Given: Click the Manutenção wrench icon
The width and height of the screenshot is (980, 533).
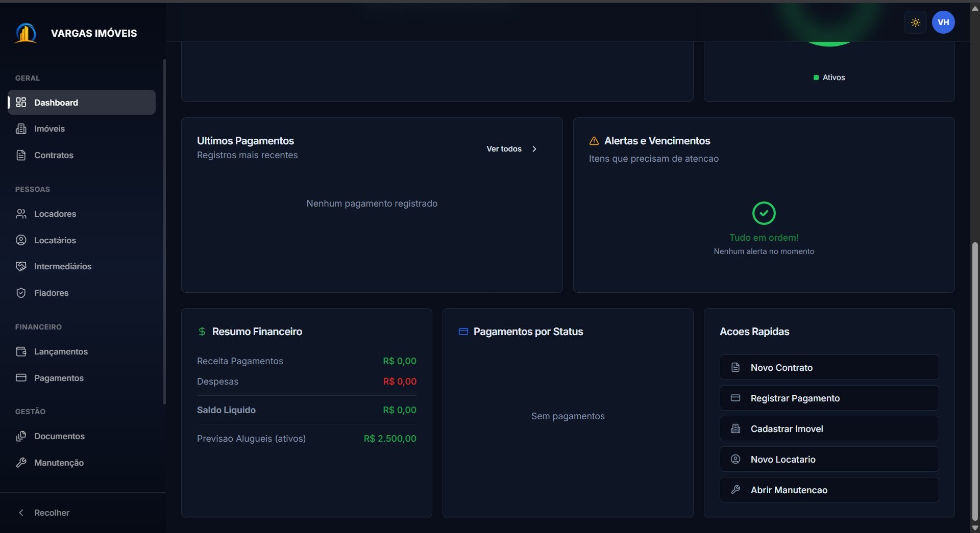Looking at the screenshot, I should pos(21,463).
